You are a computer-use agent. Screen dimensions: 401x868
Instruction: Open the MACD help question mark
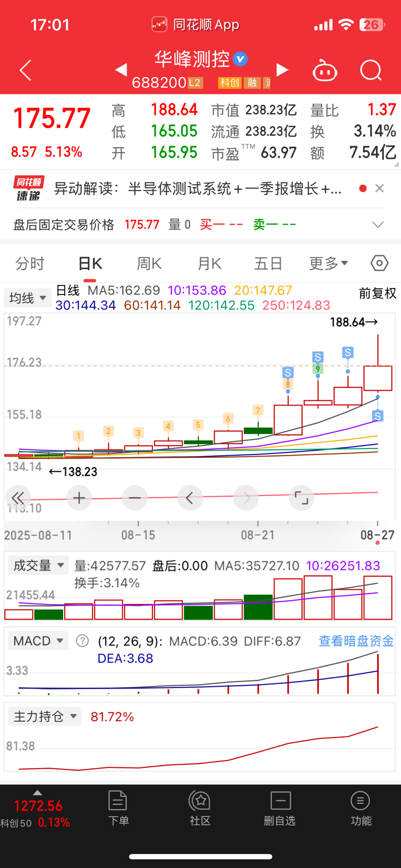pyautogui.click(x=82, y=640)
